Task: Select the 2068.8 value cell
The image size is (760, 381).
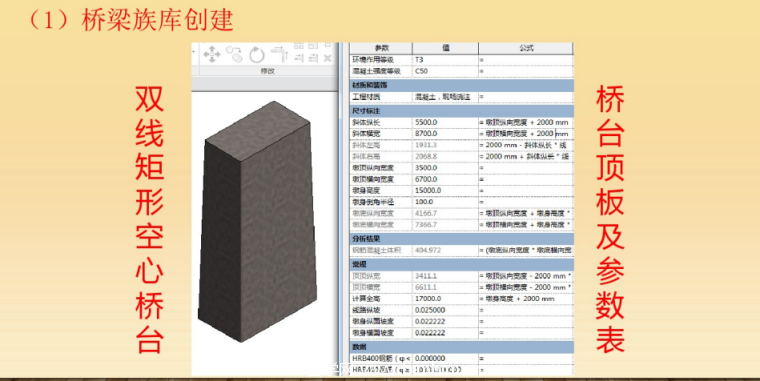Action: click(445, 157)
